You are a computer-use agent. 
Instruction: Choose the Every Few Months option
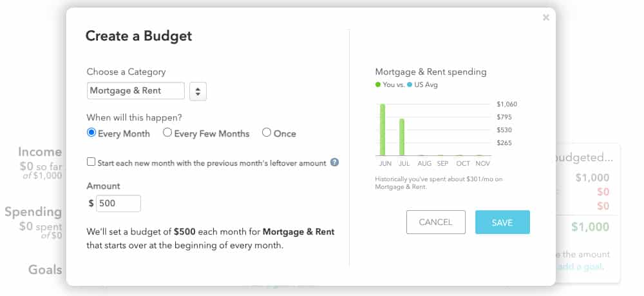click(167, 132)
